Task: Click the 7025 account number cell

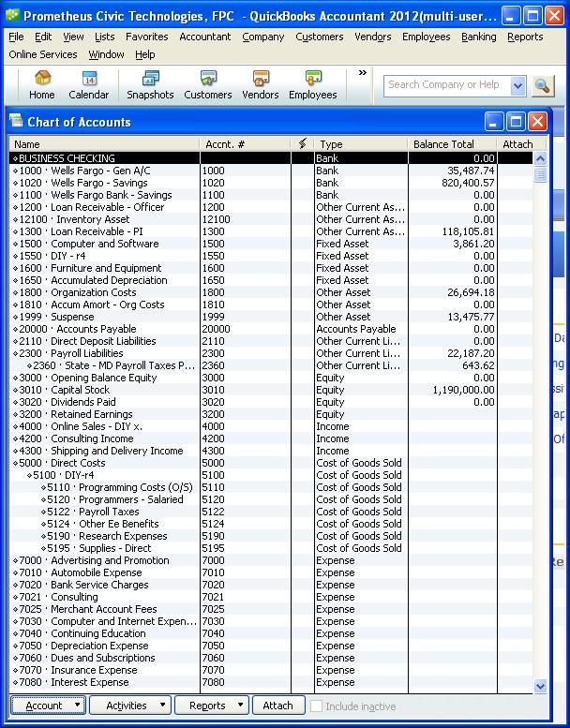Action: 246,609
